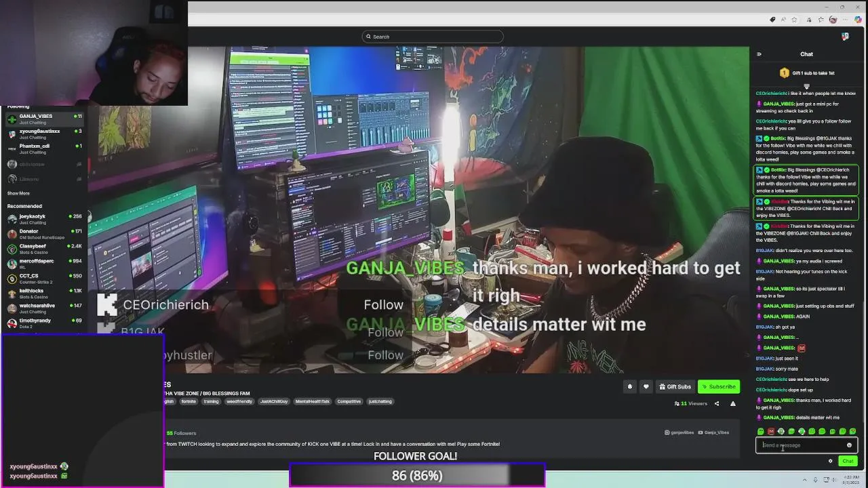Open Donator Old School RuneScape channel

(x=44, y=234)
